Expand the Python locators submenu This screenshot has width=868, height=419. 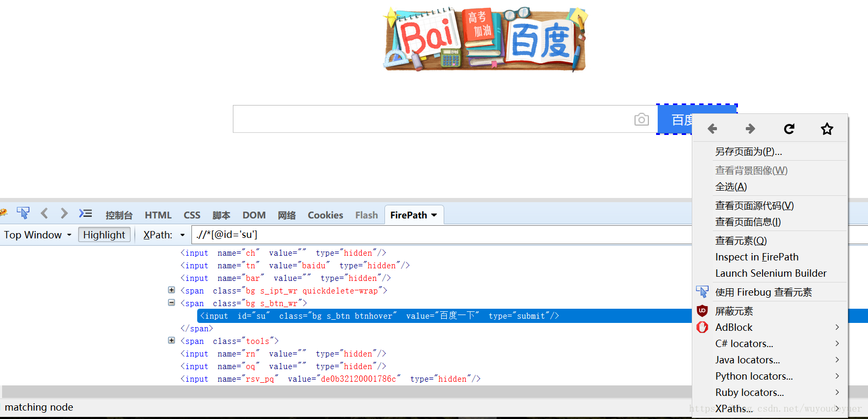click(x=770, y=376)
